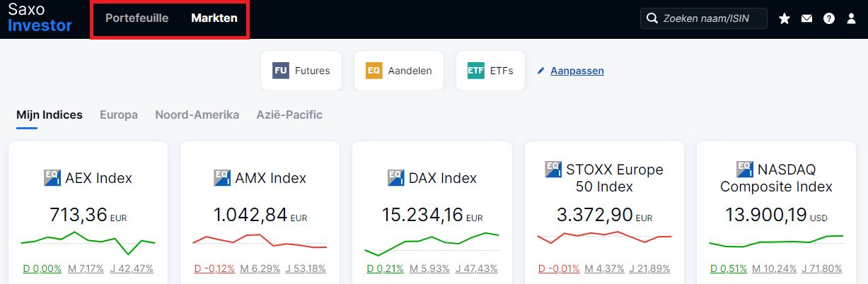Select the Mijn Indices tab

(50, 114)
